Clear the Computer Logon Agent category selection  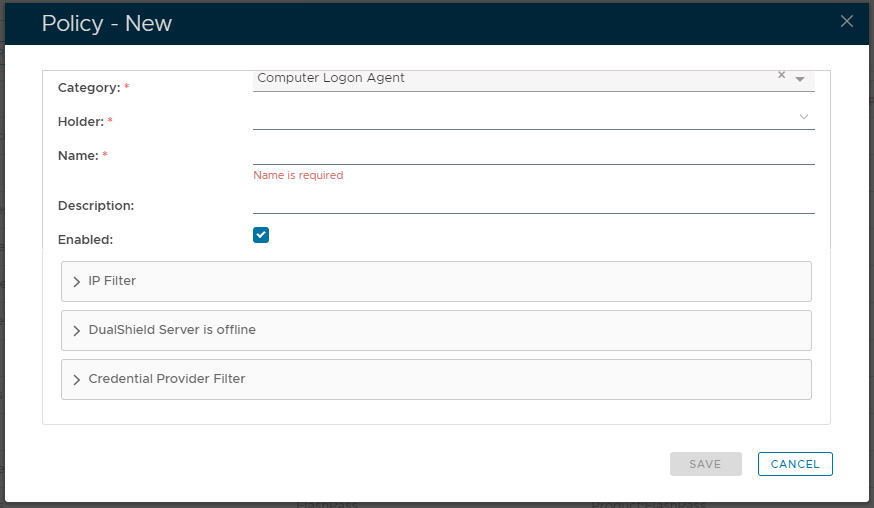pos(782,75)
